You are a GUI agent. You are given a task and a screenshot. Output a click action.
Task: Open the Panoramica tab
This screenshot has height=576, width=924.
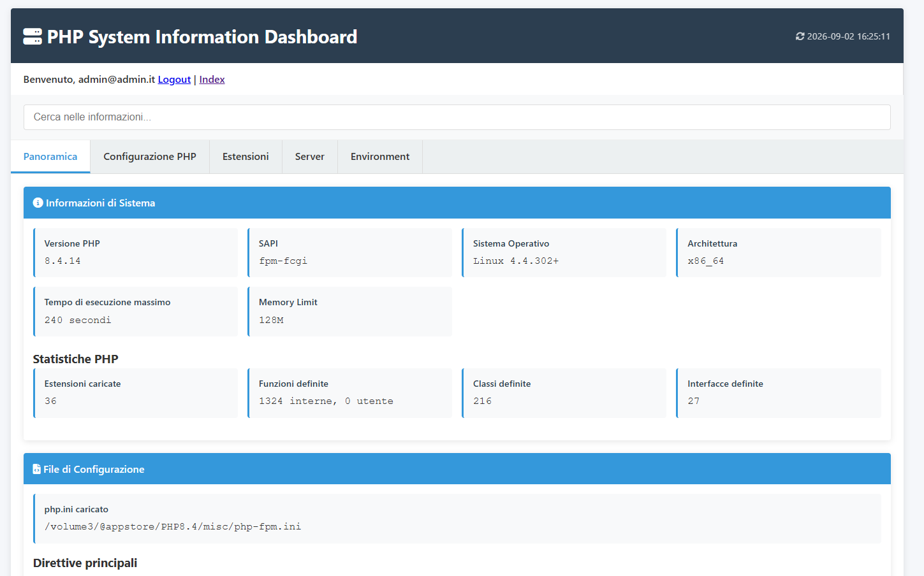(50, 157)
